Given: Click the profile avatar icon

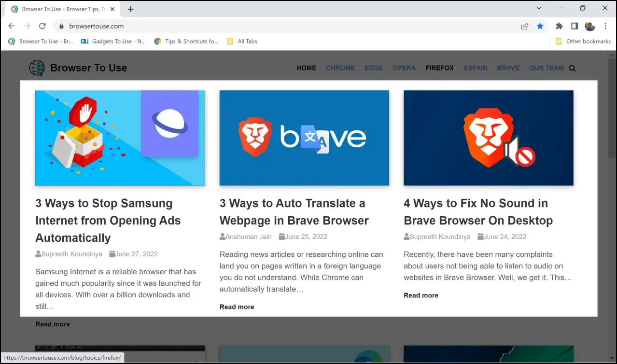Looking at the screenshot, I should 590,26.
